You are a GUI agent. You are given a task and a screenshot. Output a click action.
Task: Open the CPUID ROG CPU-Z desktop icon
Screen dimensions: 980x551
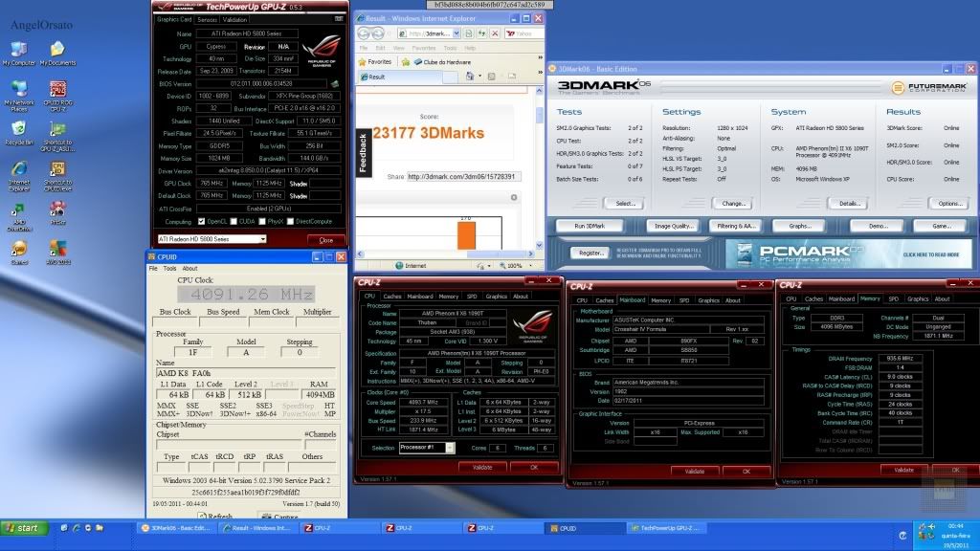(57, 90)
